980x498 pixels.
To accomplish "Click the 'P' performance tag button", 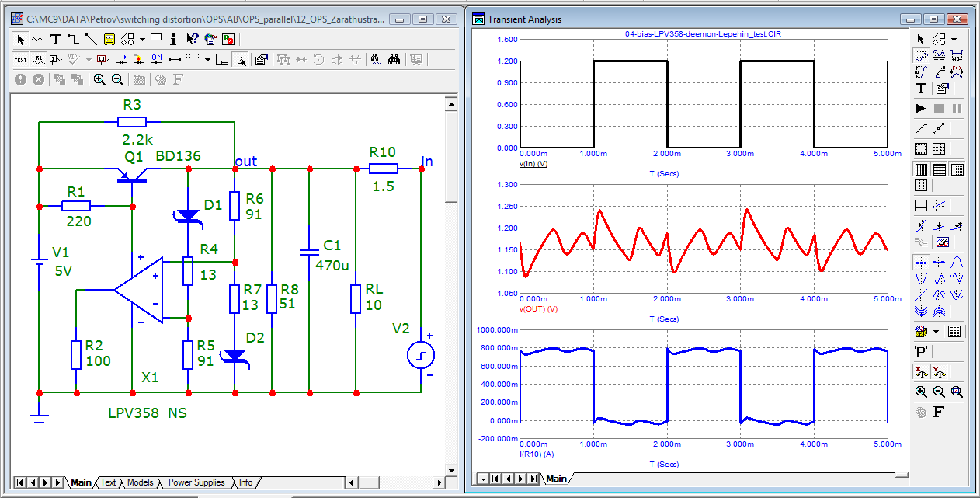I will (921, 351).
